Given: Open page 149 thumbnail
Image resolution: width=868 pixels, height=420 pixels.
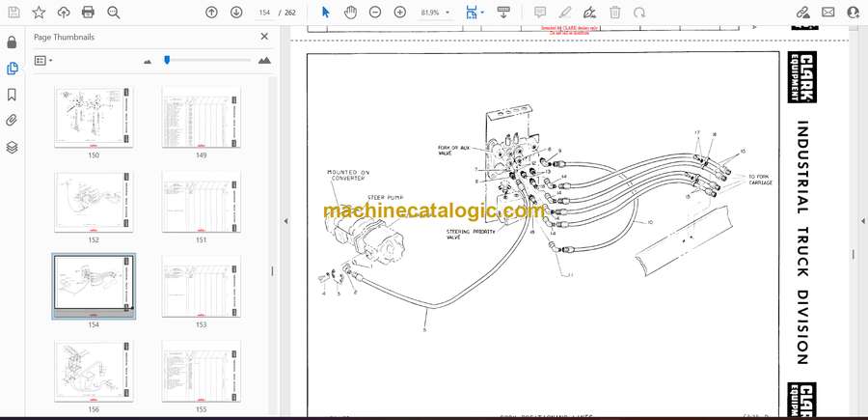Looking at the screenshot, I should 201,117.
